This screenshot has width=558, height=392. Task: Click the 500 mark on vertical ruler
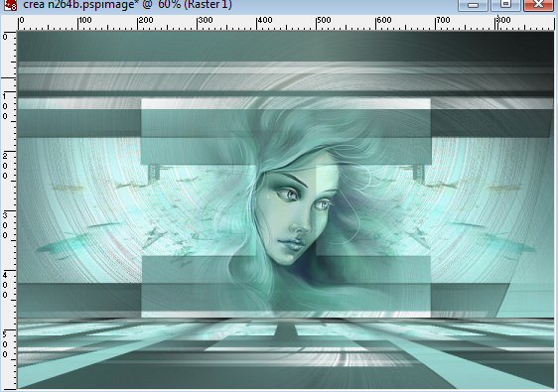5,344
